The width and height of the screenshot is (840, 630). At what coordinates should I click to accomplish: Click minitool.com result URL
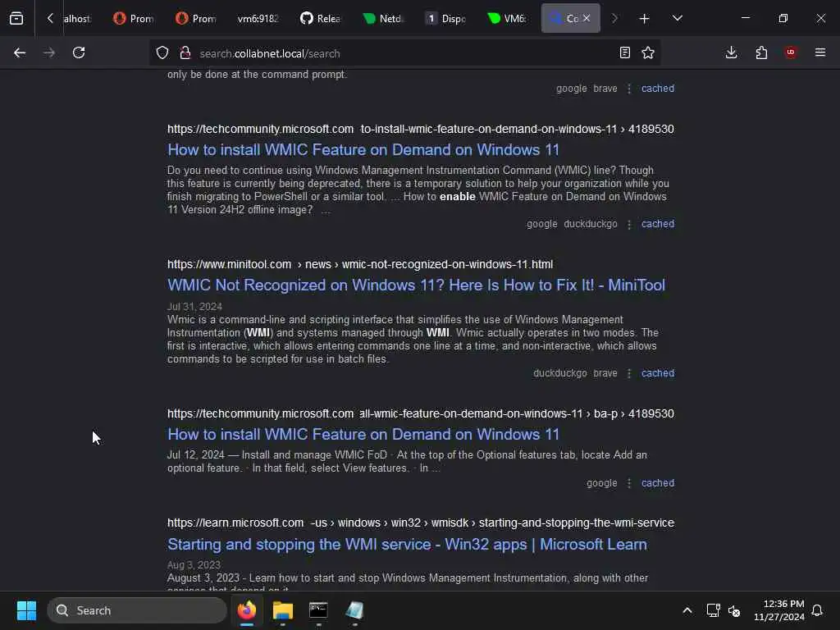tap(360, 265)
